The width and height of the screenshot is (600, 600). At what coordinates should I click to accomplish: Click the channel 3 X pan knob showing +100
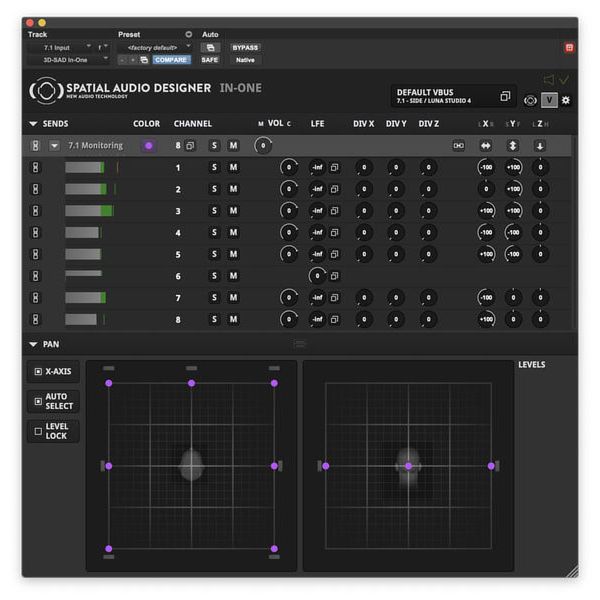click(486, 210)
